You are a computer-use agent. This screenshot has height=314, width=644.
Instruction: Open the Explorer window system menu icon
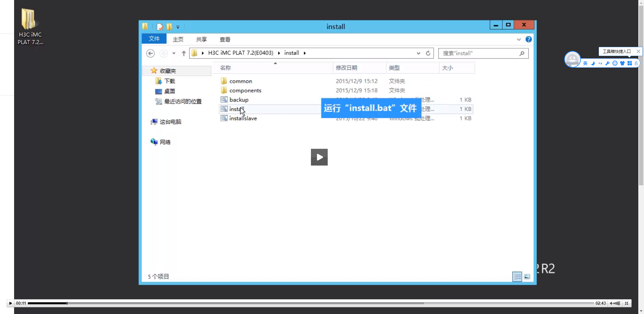tap(145, 26)
